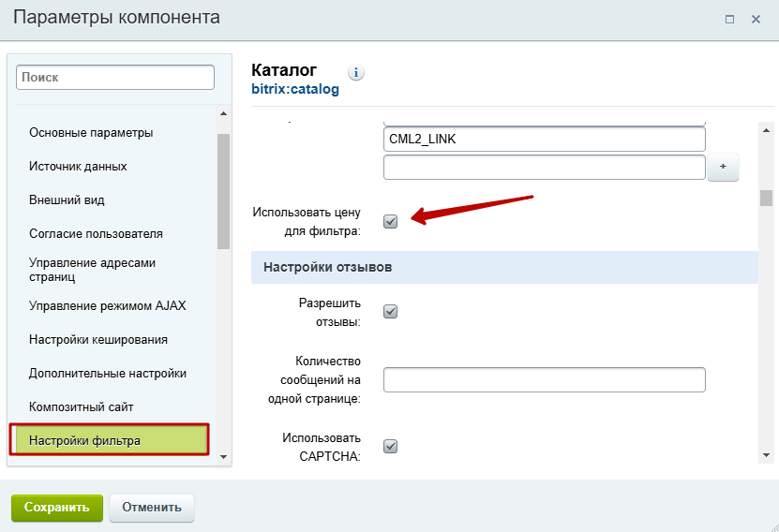Click the Количество сообщений на одной странице field
The height and width of the screenshot is (532, 779).
click(x=544, y=379)
